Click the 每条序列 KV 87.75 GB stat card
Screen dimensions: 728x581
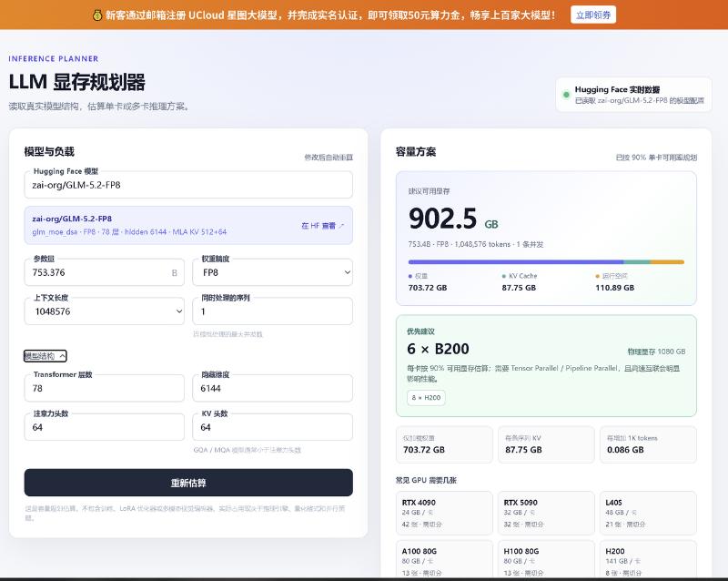[546, 444]
